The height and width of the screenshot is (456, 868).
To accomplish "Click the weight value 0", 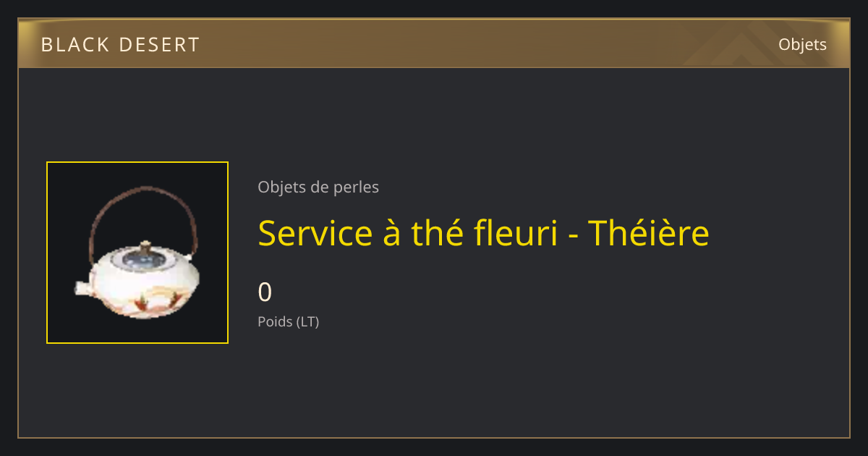I will click(x=265, y=292).
